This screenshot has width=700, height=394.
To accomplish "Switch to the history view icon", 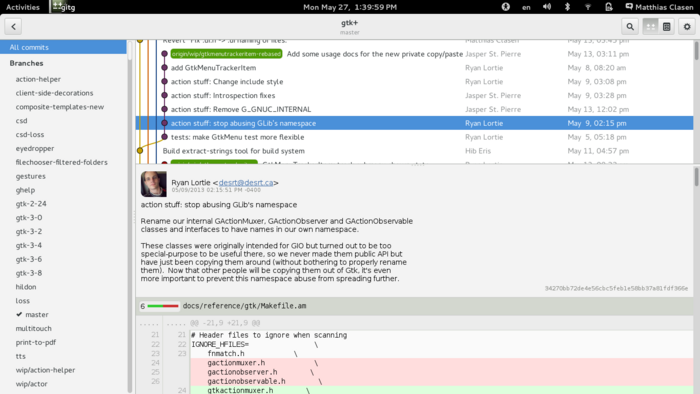I will [650, 27].
